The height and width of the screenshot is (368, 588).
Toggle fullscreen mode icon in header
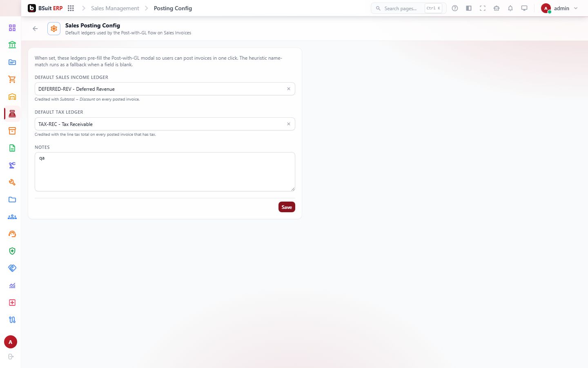483,8
